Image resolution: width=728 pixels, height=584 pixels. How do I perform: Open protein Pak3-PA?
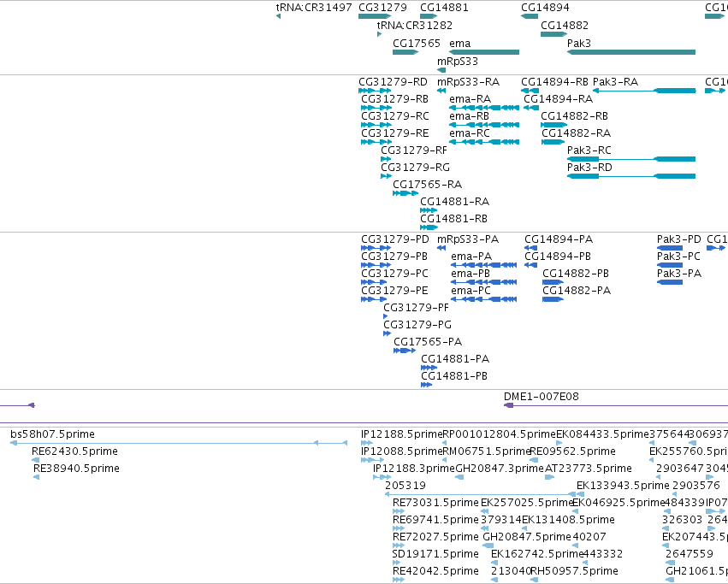click(x=678, y=274)
